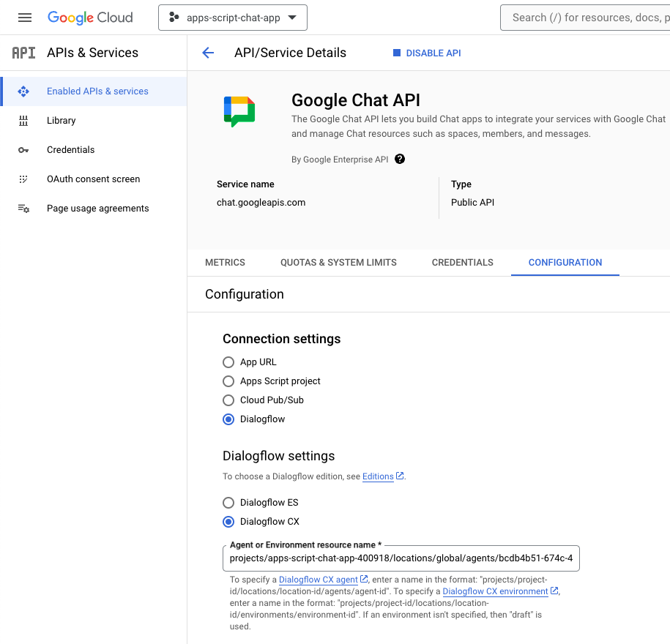670x644 pixels.
Task: Choose the Cloud Pub/Sub radio option
Action: click(228, 400)
